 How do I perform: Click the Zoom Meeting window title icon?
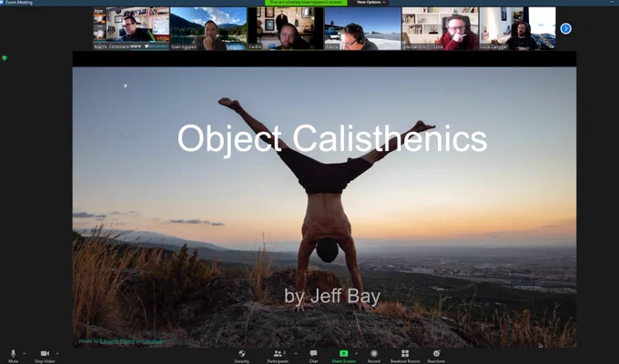click(2, 3)
